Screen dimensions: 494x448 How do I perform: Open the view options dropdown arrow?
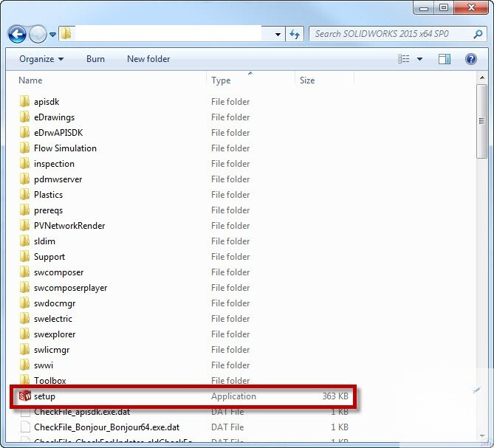tap(419, 59)
